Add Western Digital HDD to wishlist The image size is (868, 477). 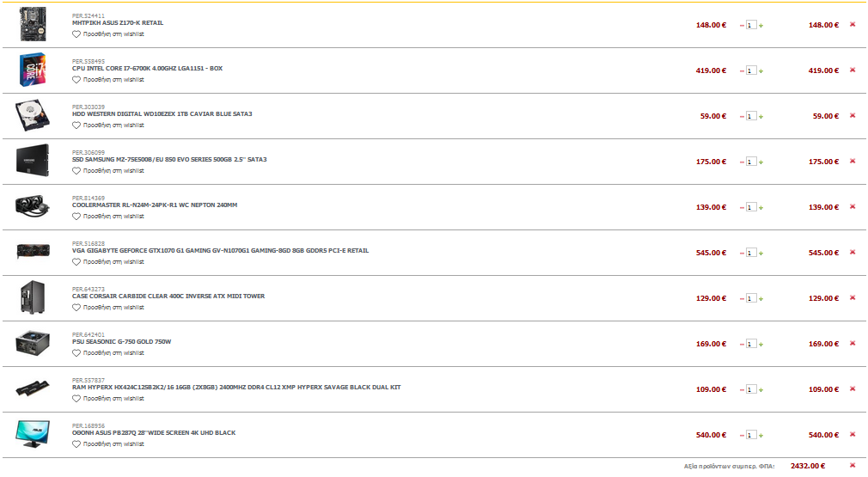[108, 125]
